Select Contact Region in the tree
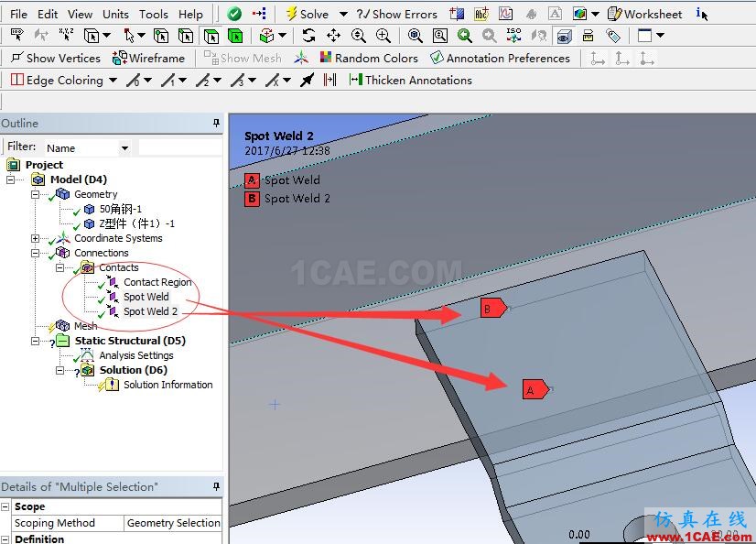This screenshot has width=756, height=544. (157, 282)
